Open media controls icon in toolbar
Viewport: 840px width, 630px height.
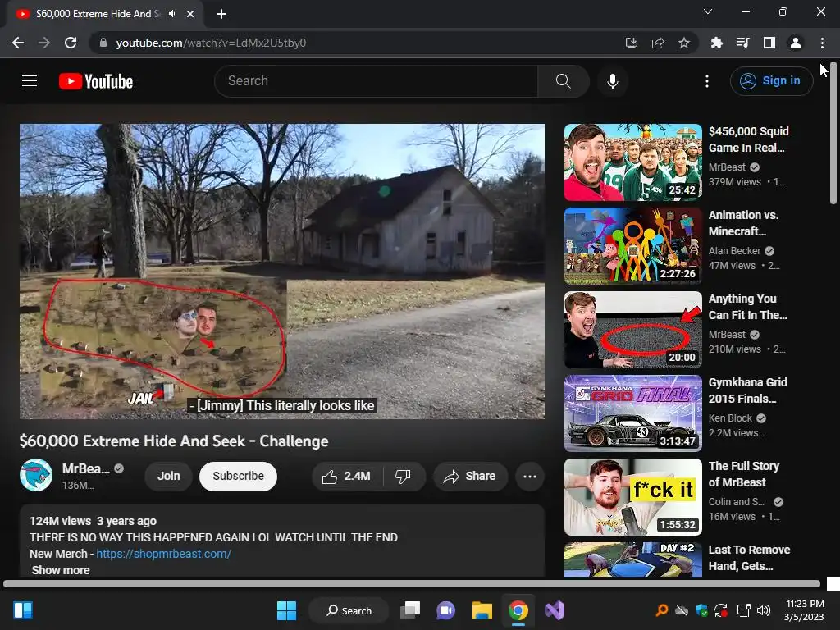pyautogui.click(x=742, y=43)
